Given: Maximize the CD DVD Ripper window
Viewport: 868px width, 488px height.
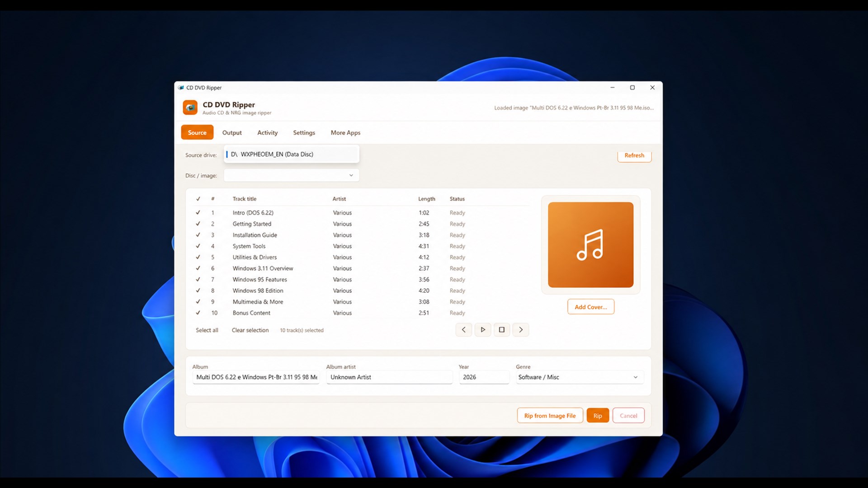Looking at the screenshot, I should pyautogui.click(x=632, y=88).
